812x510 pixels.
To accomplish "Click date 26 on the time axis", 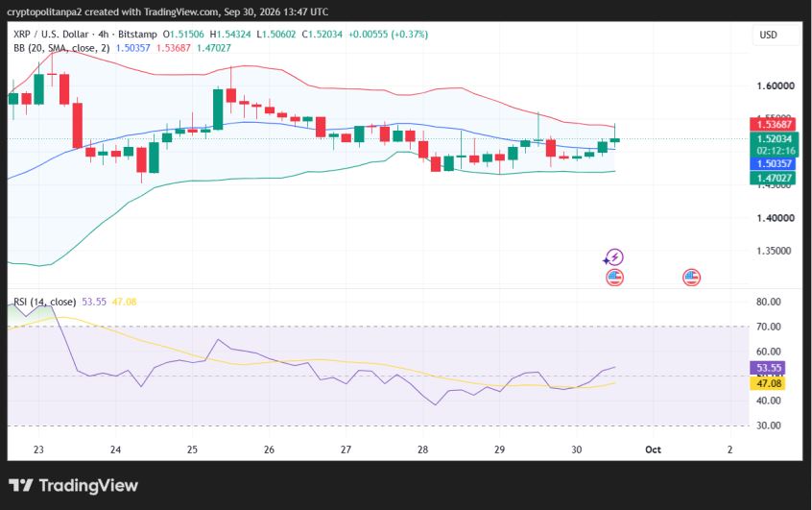I will (x=269, y=449).
